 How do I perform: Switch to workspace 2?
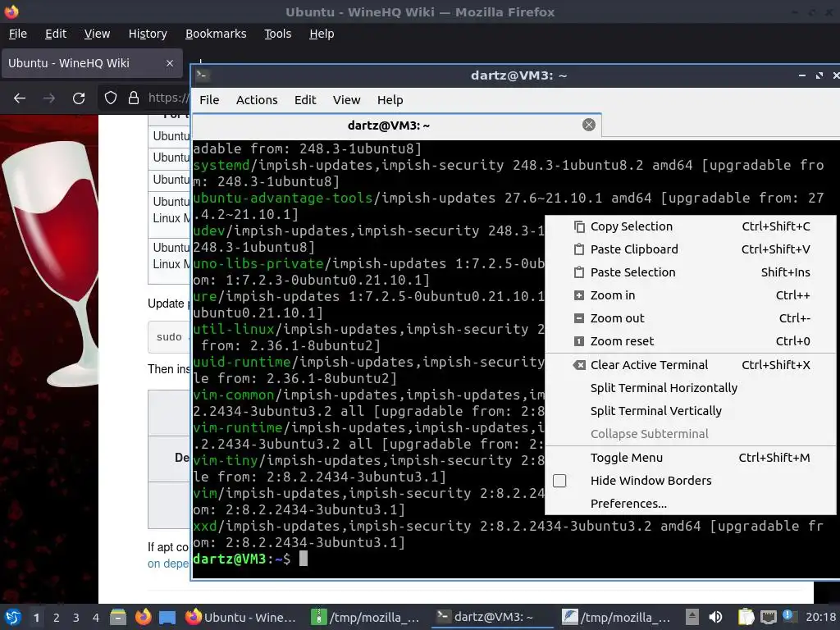click(57, 618)
